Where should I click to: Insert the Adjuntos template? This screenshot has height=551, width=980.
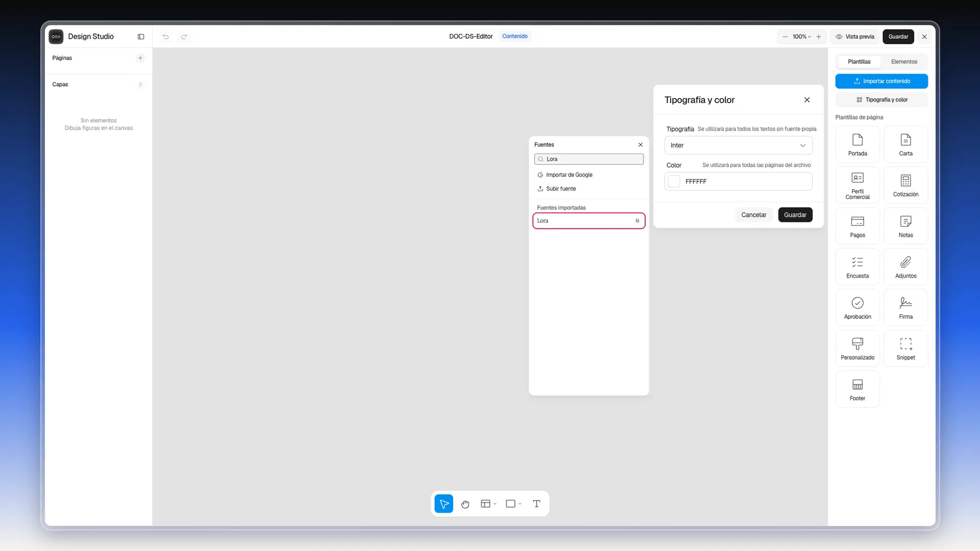[x=906, y=267]
